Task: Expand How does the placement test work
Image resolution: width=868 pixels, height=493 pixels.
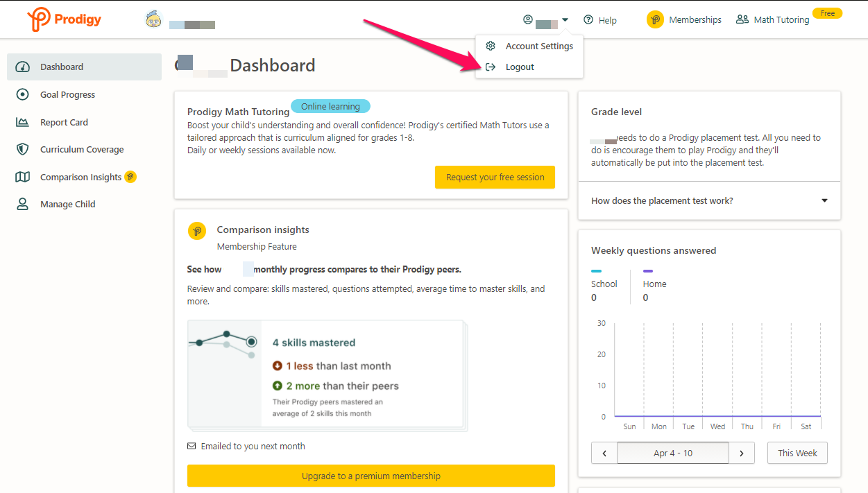Action: pos(709,200)
